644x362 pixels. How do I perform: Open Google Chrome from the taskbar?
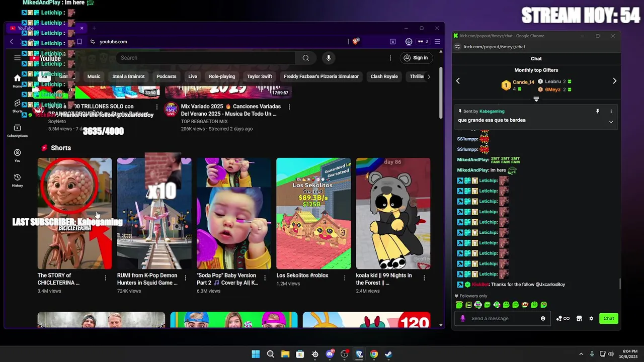point(374,354)
